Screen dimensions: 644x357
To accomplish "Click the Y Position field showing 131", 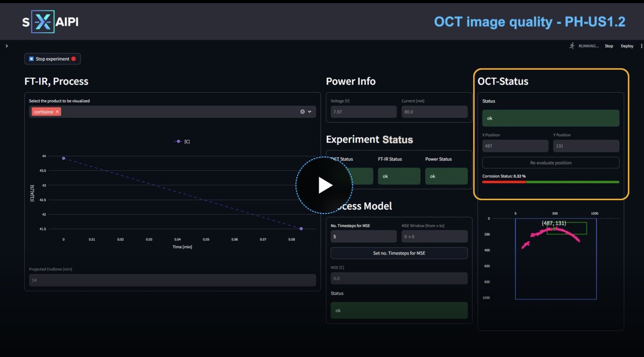I will 586,146.
